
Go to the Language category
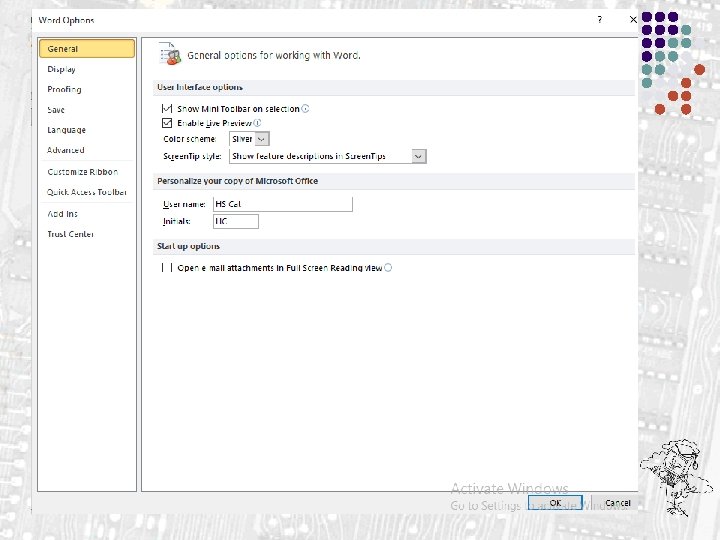click(x=67, y=130)
